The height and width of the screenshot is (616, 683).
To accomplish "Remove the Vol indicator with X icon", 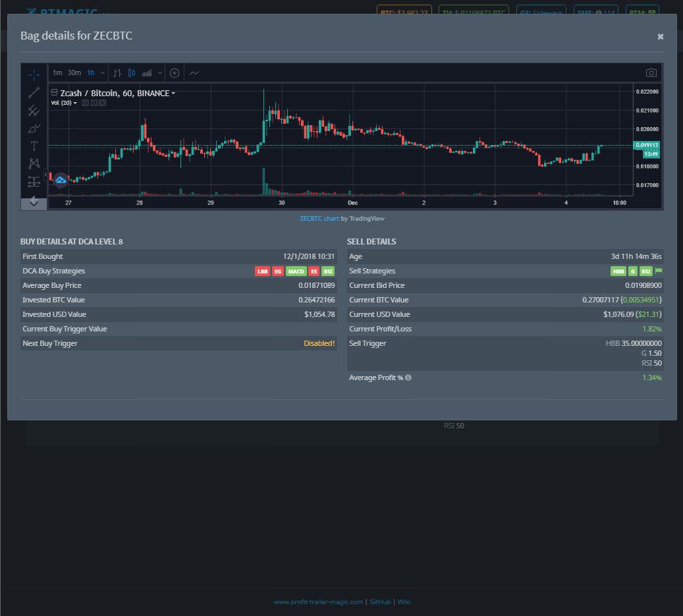I will click(x=102, y=103).
